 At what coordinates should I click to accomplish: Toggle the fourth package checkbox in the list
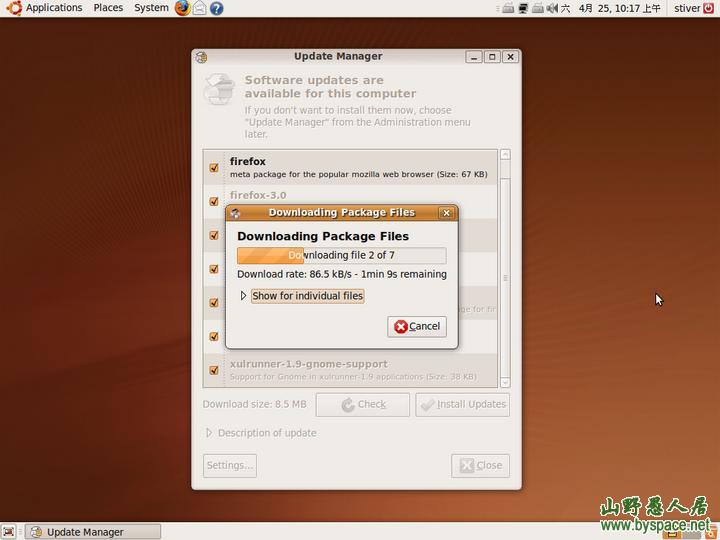[214, 269]
